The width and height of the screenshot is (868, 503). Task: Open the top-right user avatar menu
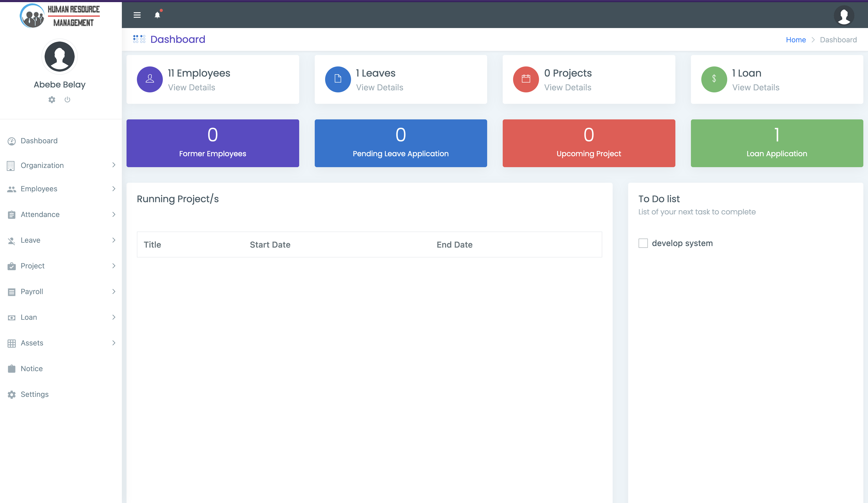(x=844, y=15)
